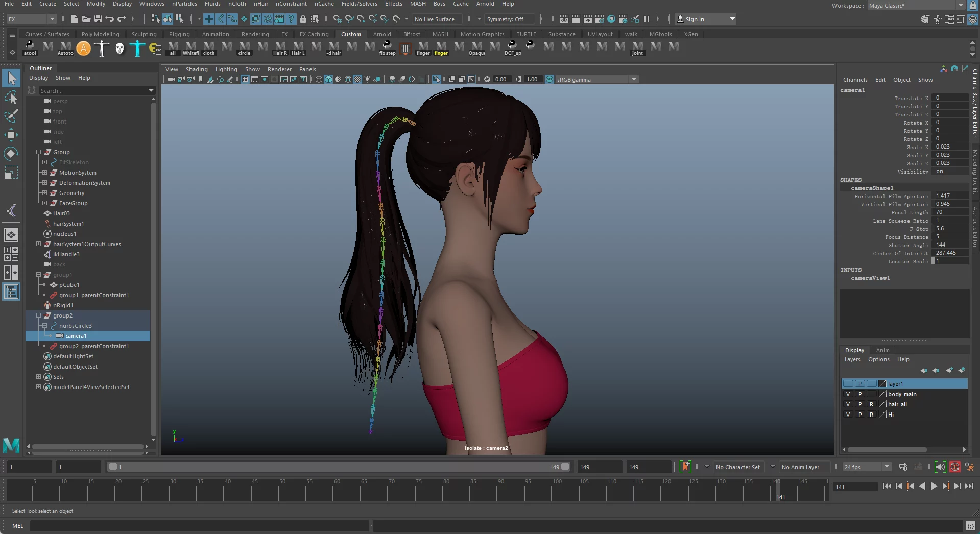
Task: Run the atool python shelf script
Action: [30, 48]
